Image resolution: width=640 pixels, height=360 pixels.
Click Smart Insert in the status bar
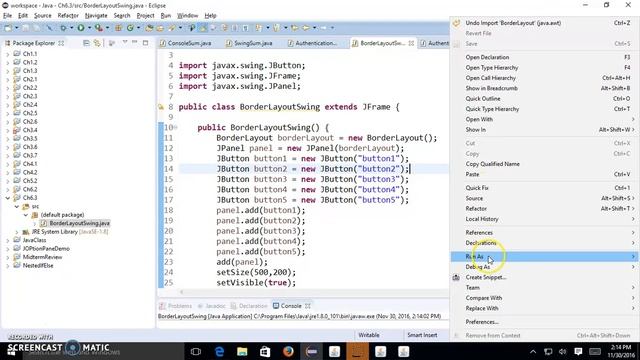click(422, 335)
